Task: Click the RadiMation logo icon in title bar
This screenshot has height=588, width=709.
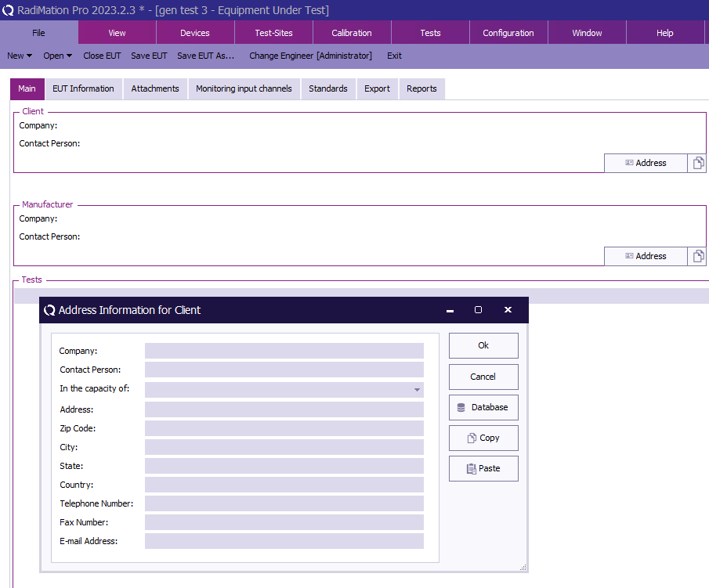Action: point(8,10)
